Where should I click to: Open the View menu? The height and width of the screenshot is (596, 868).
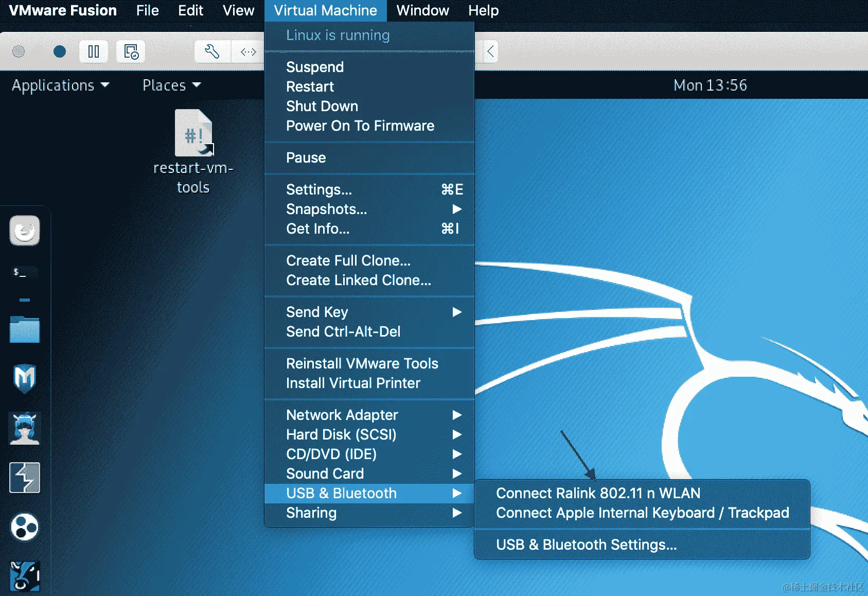click(238, 10)
